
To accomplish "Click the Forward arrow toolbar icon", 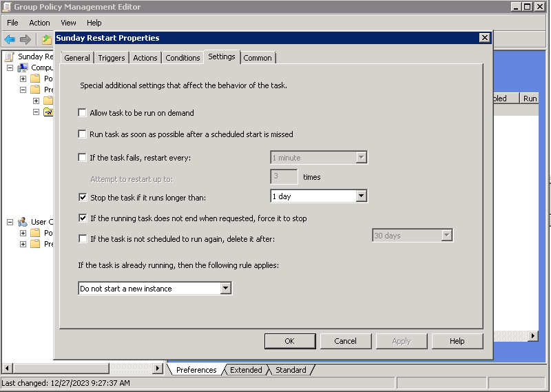I will [25, 39].
